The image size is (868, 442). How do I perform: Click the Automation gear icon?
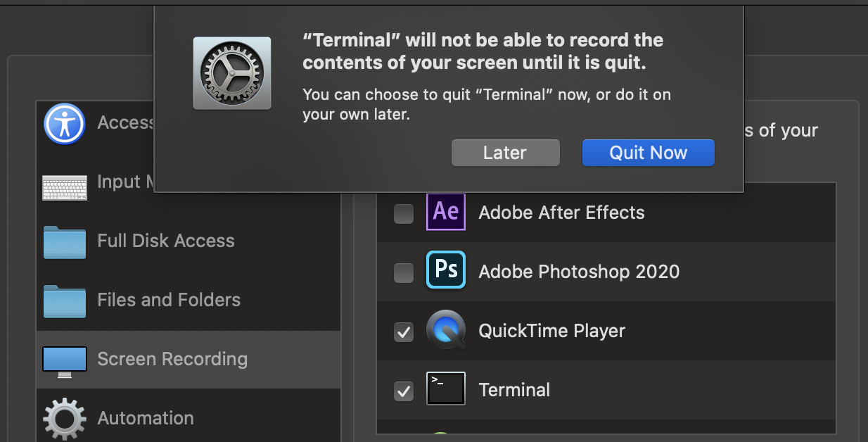pyautogui.click(x=65, y=419)
